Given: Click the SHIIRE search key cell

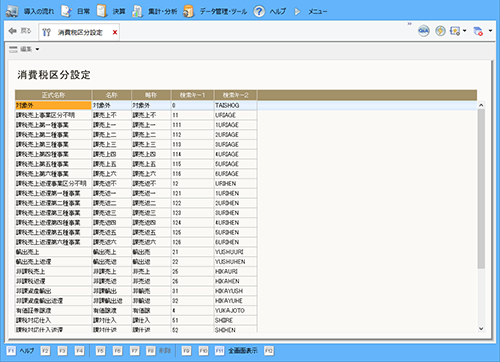Looking at the screenshot, I should click(235, 320).
